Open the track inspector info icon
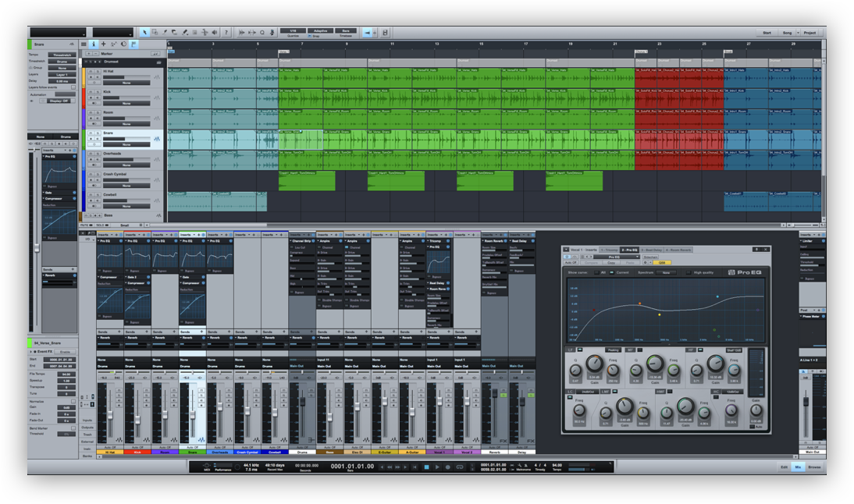Viewport: 854px width, 504px height. click(93, 44)
